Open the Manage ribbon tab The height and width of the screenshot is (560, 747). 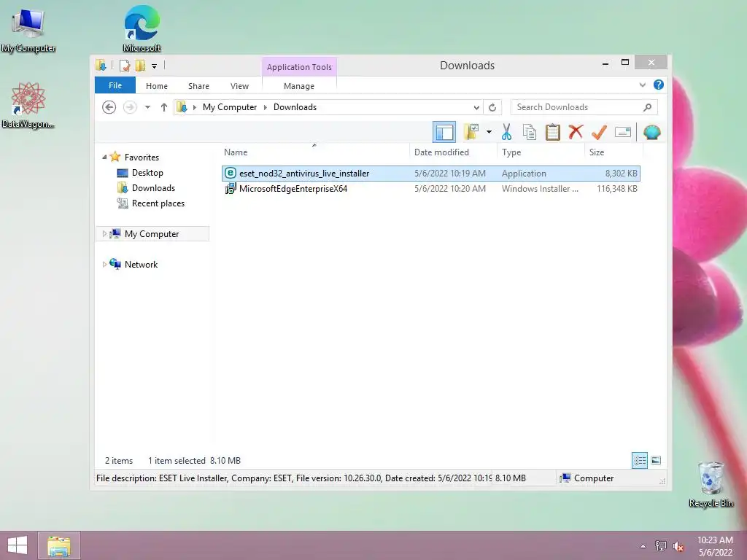point(298,86)
